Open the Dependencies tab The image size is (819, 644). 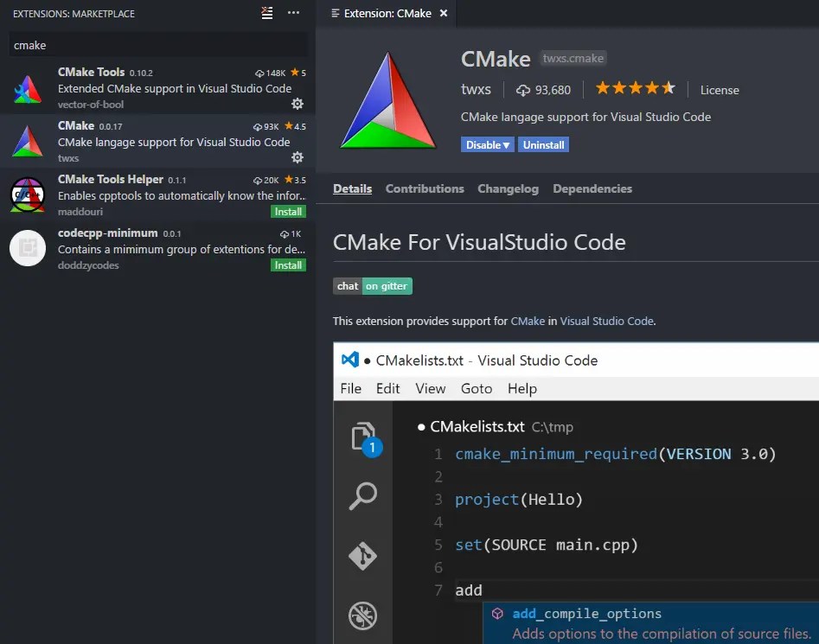592,188
